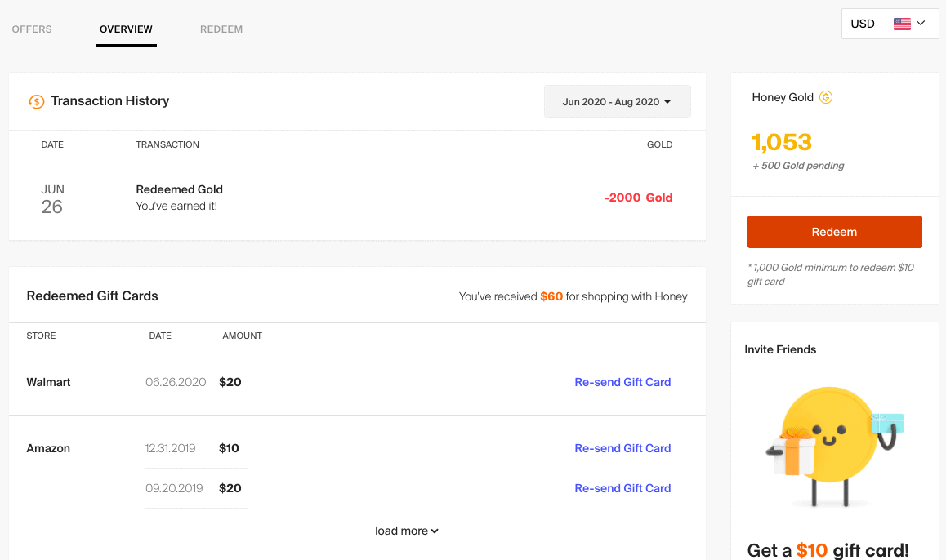This screenshot has height=560, width=946.
Task: Switch to the Offers tab
Action: coord(32,29)
